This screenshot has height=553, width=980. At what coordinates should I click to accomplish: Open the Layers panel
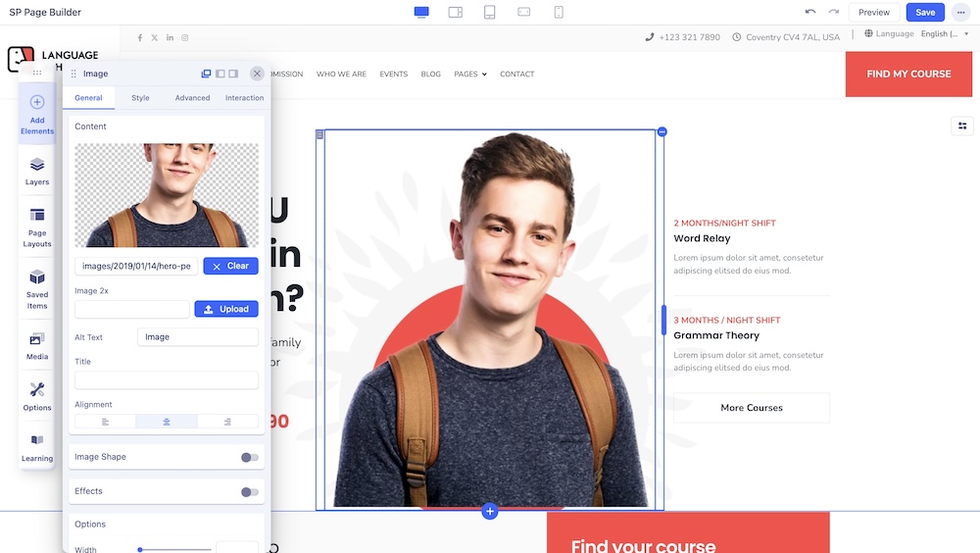pyautogui.click(x=37, y=172)
